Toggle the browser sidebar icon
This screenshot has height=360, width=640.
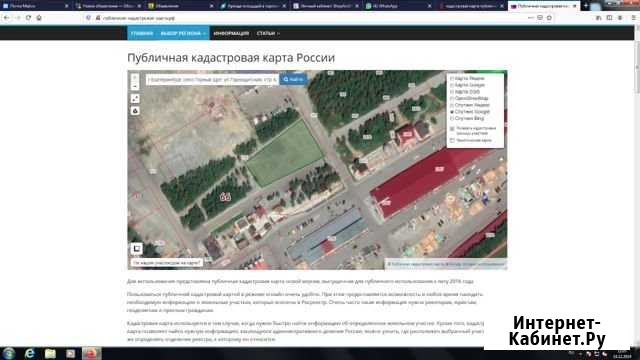[609, 18]
